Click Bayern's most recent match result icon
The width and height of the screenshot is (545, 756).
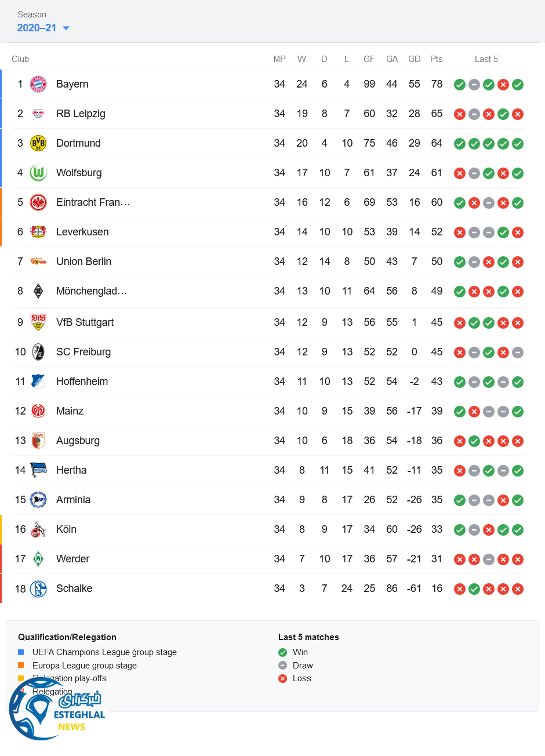point(518,85)
